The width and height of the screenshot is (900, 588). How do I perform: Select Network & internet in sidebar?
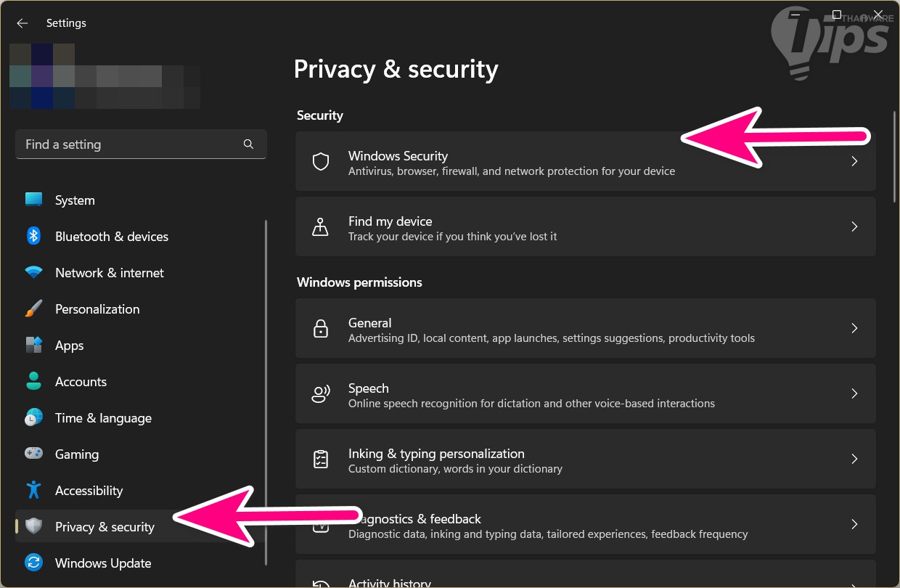tap(109, 273)
